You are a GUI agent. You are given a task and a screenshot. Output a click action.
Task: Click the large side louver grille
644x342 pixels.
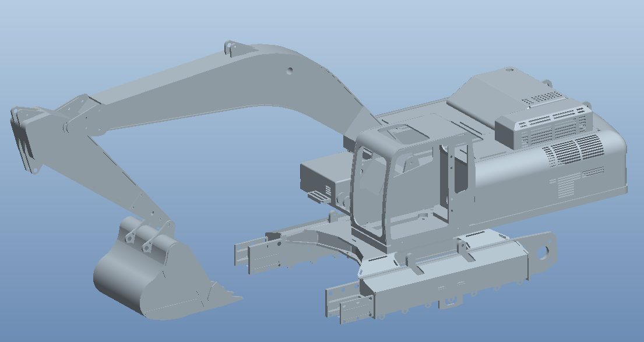(574, 151)
